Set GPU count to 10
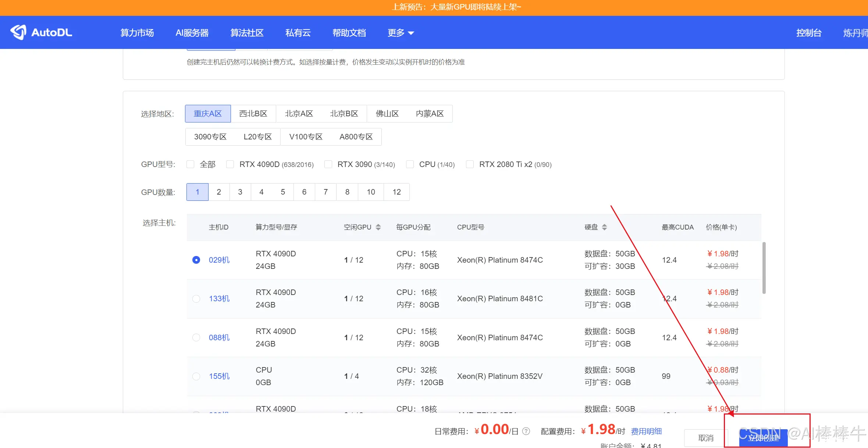Viewport: 868px width, 448px height. coord(371,192)
